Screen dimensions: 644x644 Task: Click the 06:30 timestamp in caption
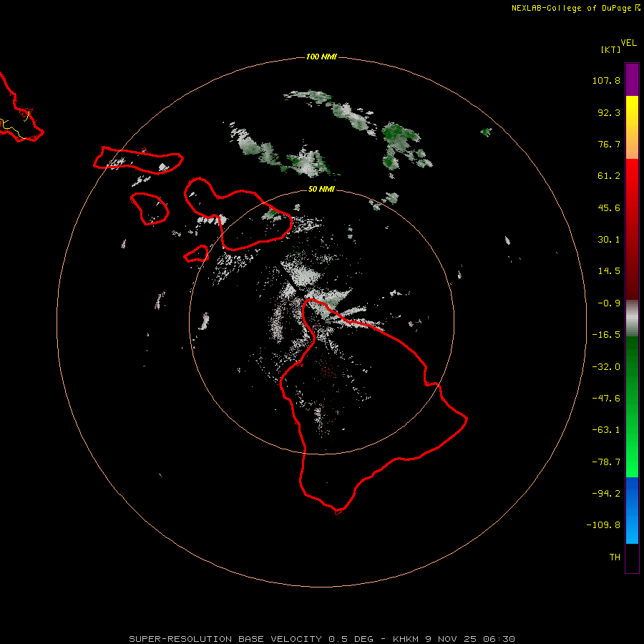[x=499, y=639]
